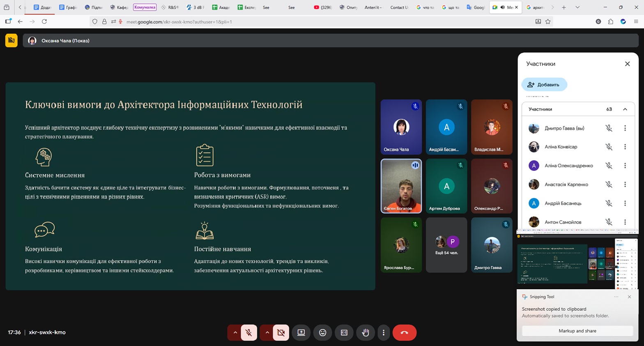Viewport: 644px width, 346px height.
Task: Toggle the microphone mute button
Action: [248, 332]
